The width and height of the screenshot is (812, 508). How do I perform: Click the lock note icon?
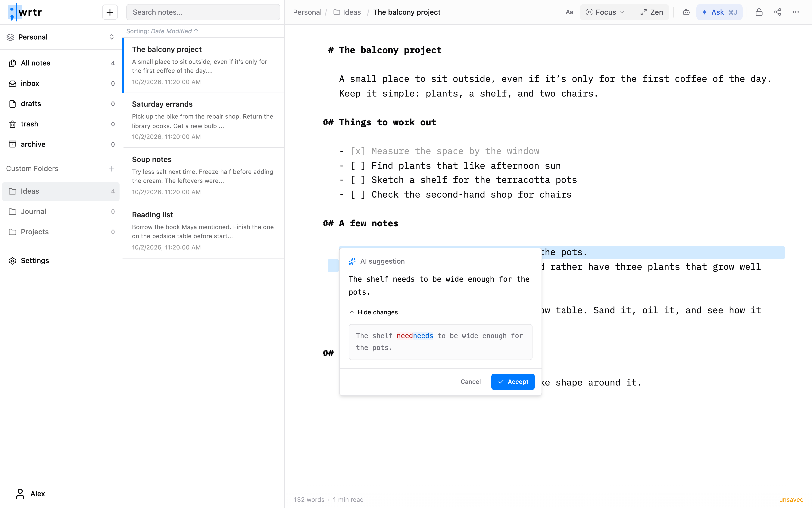[759, 12]
